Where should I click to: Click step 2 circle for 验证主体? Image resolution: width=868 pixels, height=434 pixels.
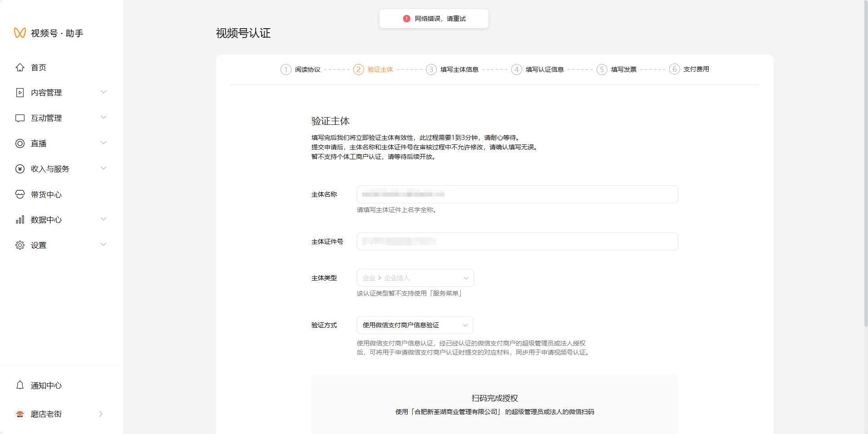point(359,69)
